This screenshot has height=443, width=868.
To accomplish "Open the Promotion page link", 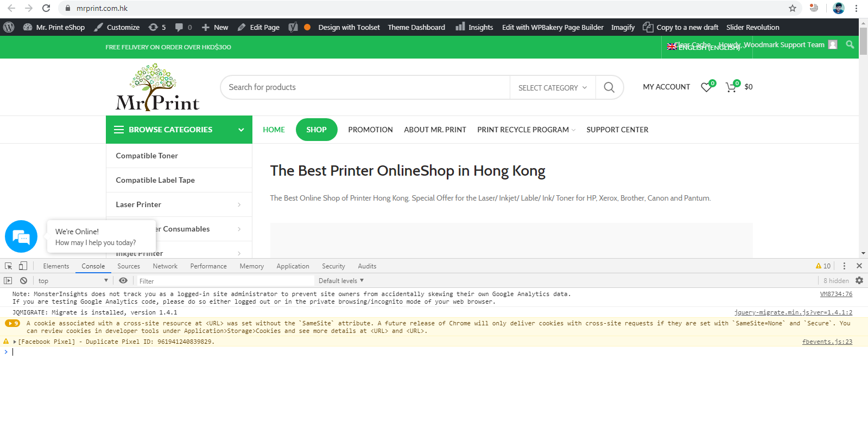I will [370, 130].
